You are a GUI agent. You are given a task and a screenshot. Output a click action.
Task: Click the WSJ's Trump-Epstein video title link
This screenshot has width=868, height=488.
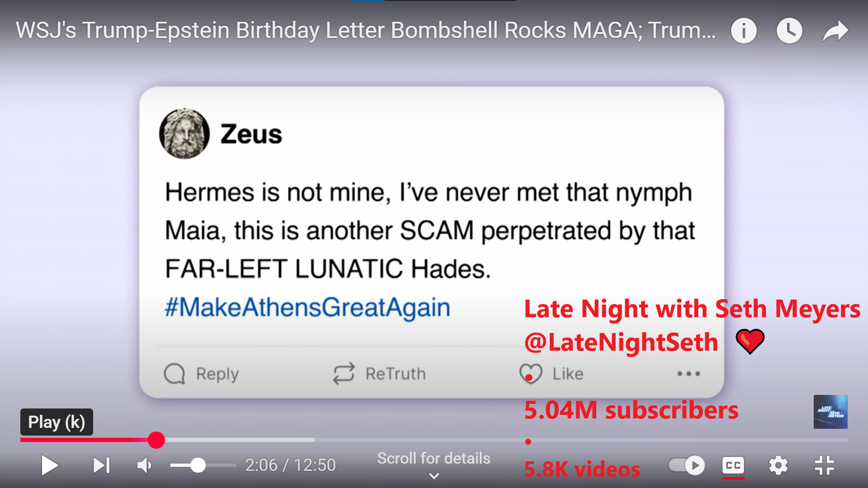pos(365,31)
